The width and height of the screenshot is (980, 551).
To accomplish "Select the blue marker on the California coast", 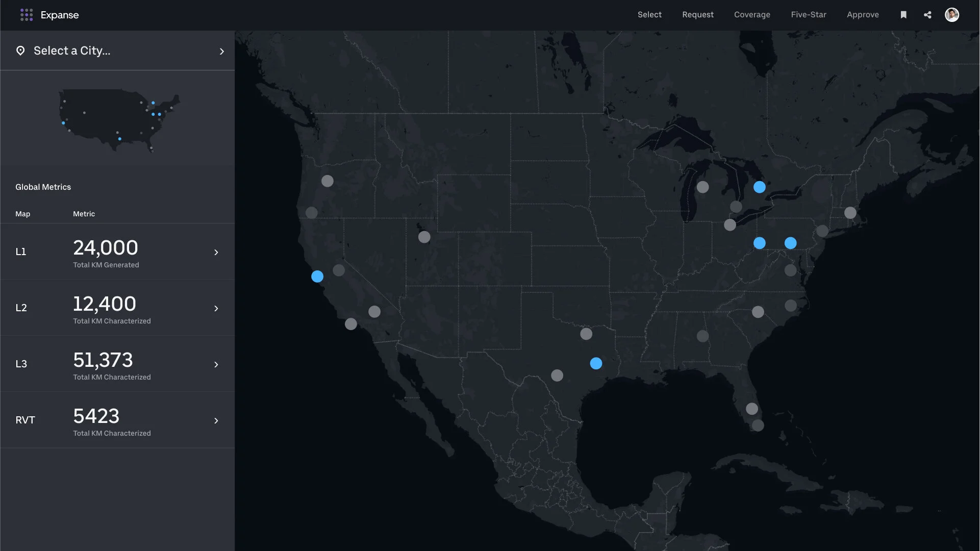I will coord(317,277).
